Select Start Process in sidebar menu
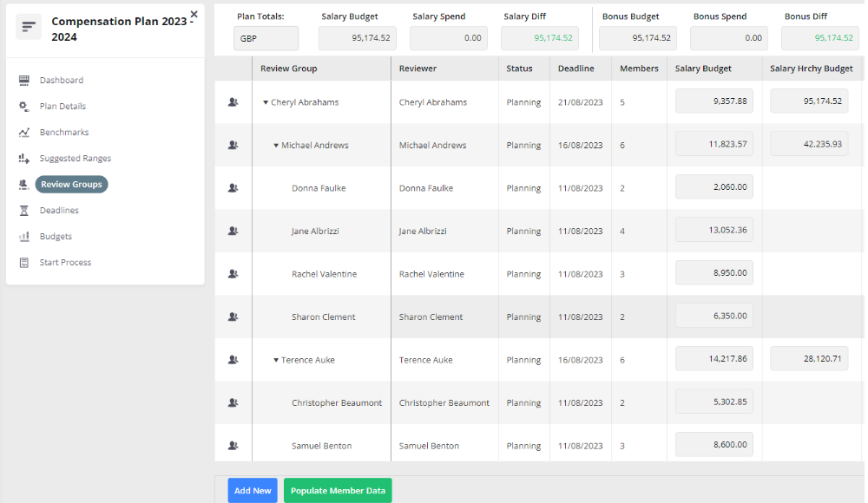Viewport: 868px width, 503px height. click(65, 263)
